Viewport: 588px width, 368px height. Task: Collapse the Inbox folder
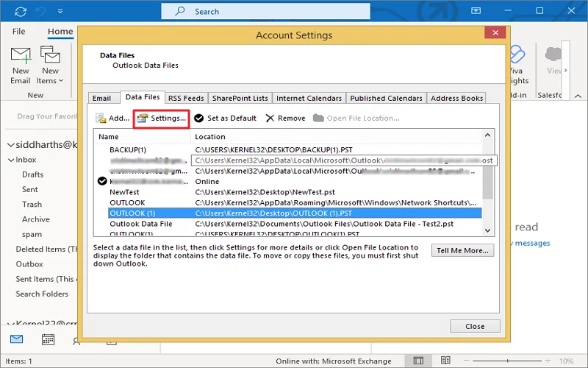pyautogui.click(x=11, y=160)
